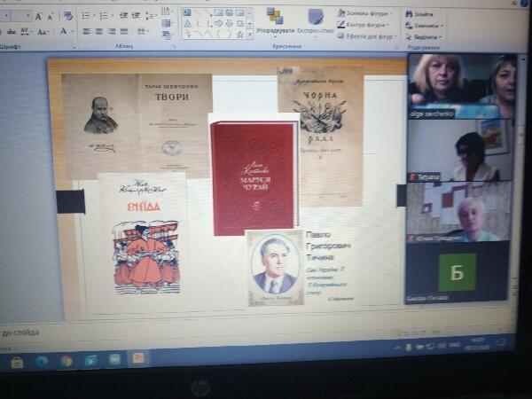The width and height of the screenshot is (532, 399).
Task: Pick the star shape from shapes gallery
Action: tap(240, 34)
